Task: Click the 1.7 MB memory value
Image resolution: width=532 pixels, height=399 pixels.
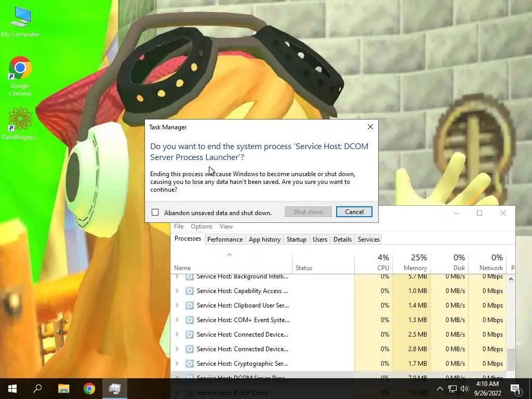Action: click(418, 363)
